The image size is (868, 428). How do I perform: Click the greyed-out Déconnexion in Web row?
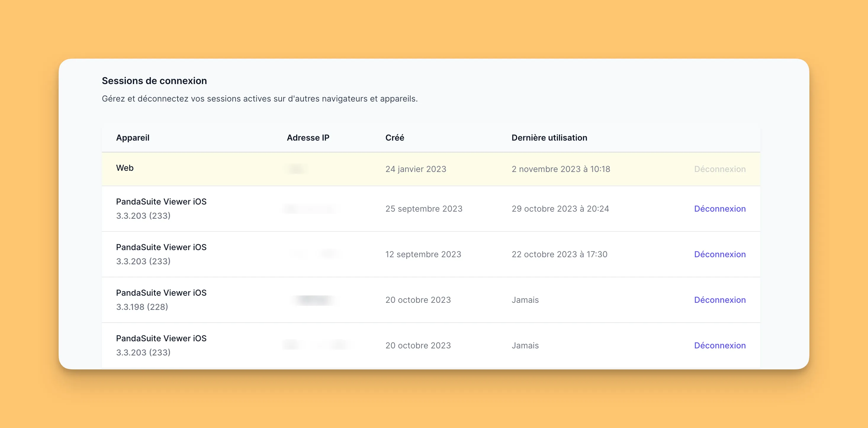(719, 169)
